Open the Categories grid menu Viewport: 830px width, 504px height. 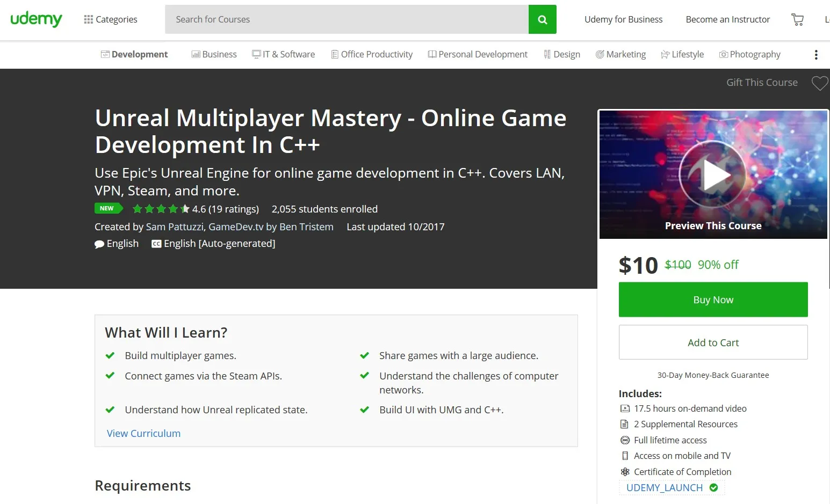tap(111, 19)
